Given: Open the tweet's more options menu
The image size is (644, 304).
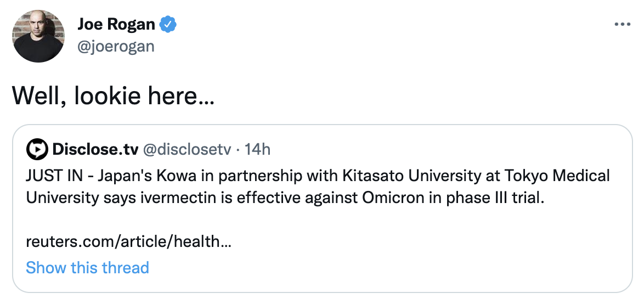Looking at the screenshot, I should 622,25.
